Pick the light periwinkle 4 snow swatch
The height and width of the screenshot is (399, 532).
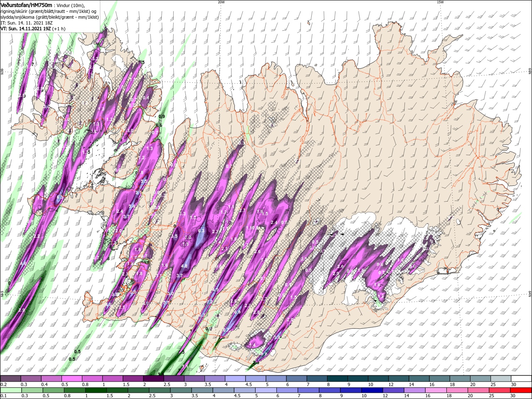pyautogui.click(x=235, y=379)
